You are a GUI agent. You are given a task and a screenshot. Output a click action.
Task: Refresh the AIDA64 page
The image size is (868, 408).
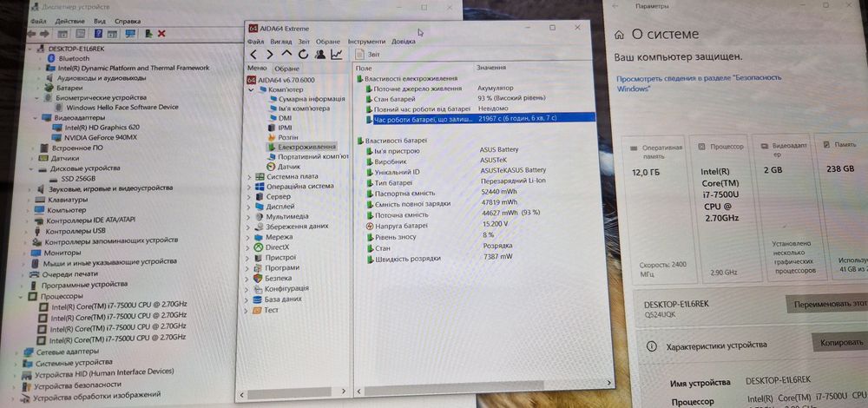click(303, 54)
